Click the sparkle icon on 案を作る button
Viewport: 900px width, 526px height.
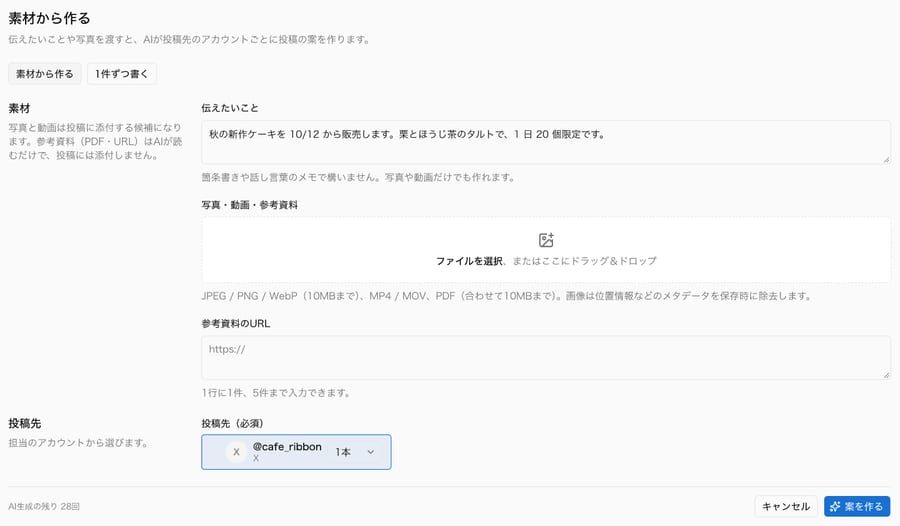[x=835, y=506]
